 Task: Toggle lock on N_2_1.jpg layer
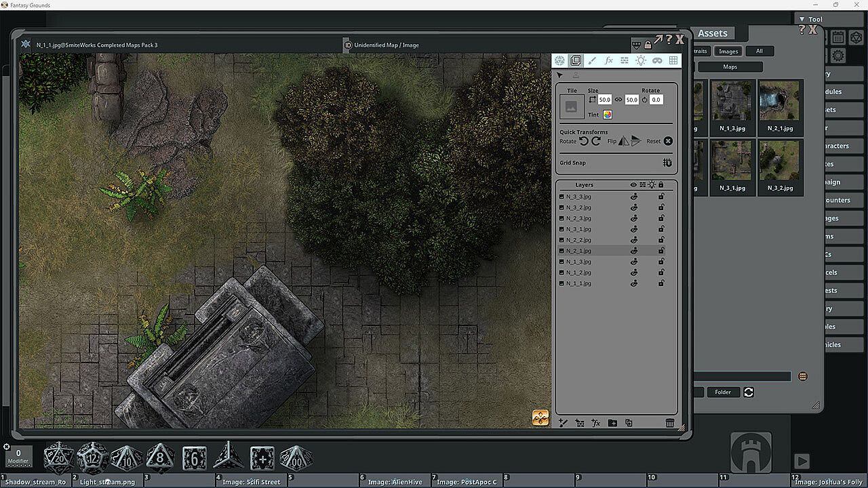click(661, 251)
